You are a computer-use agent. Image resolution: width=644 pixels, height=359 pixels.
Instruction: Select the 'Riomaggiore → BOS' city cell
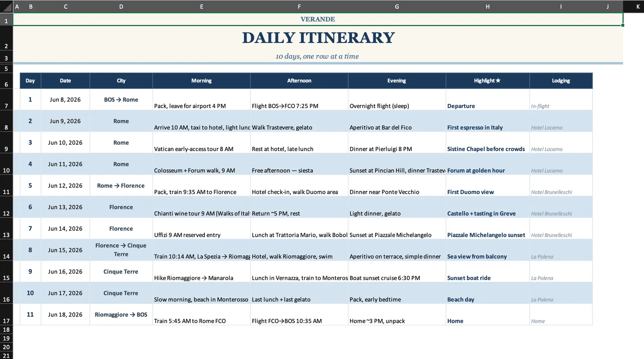point(121,315)
